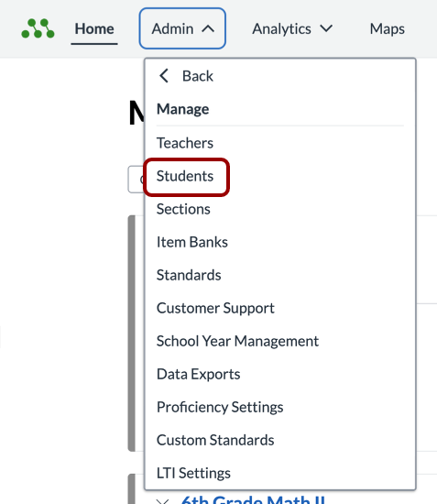Open the Home tab

coord(94,29)
